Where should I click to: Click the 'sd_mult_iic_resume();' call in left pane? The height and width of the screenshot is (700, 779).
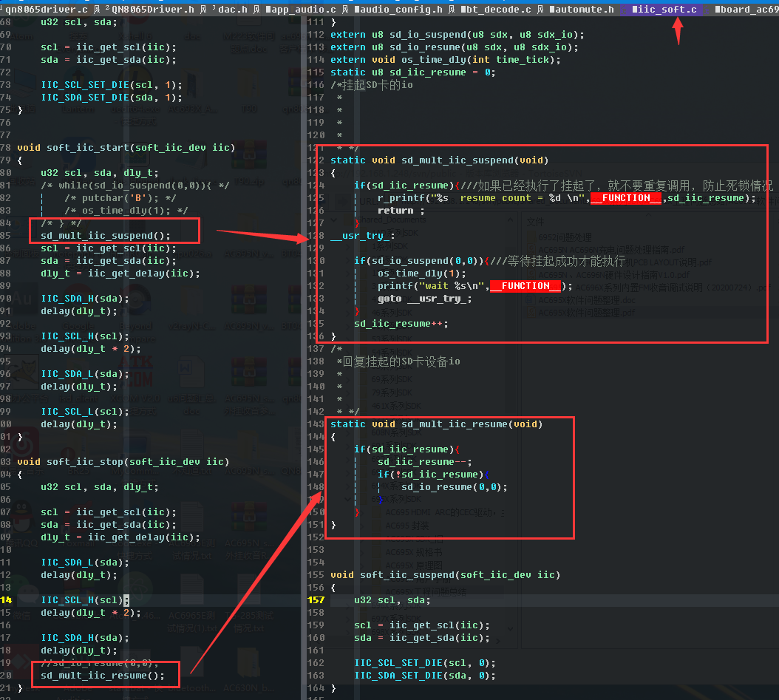click(102, 675)
